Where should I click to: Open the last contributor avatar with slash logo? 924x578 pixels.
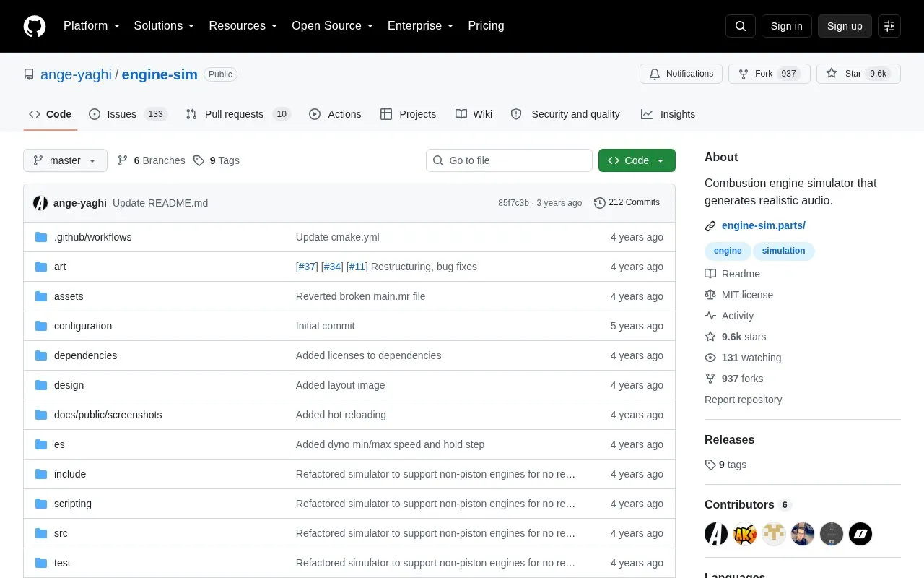[860, 534]
